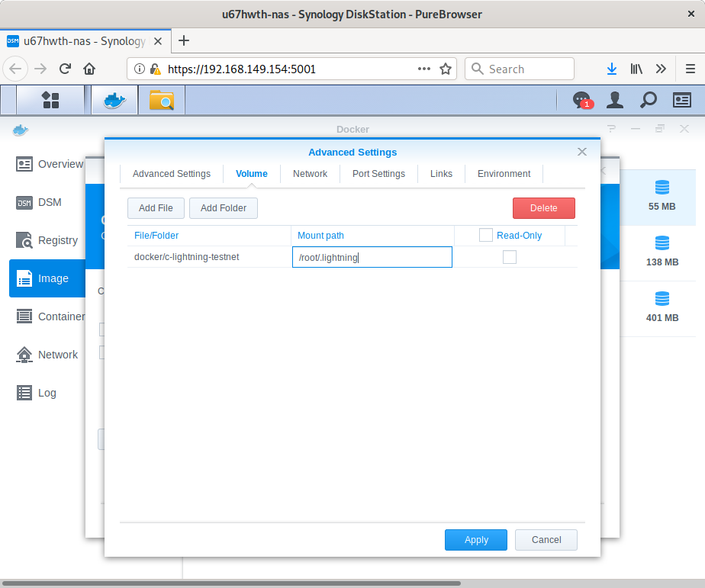The width and height of the screenshot is (705, 588).
Task: Click the Docker window help question mark
Action: coord(611,129)
